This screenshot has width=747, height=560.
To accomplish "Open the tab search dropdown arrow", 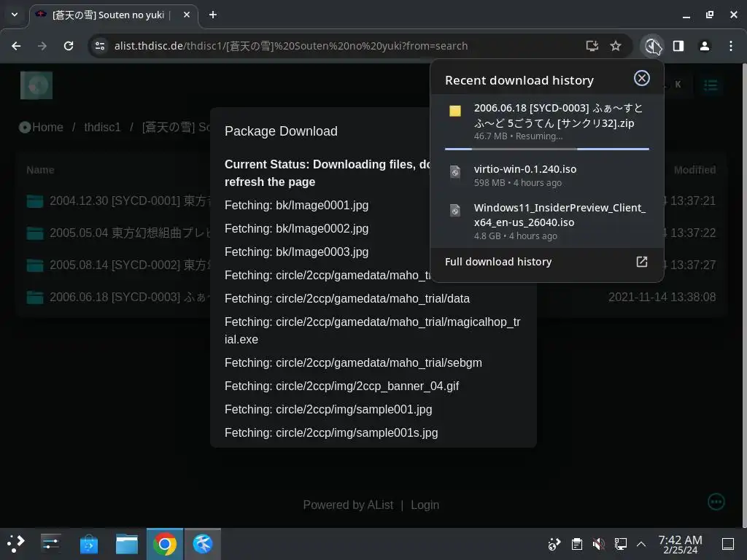I will pyautogui.click(x=15, y=15).
